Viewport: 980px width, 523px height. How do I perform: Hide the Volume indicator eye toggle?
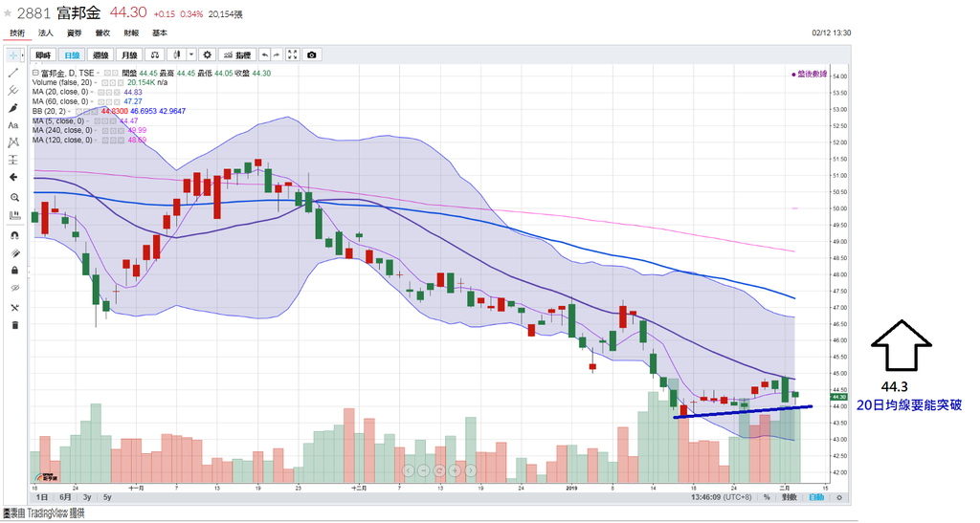[x=105, y=82]
